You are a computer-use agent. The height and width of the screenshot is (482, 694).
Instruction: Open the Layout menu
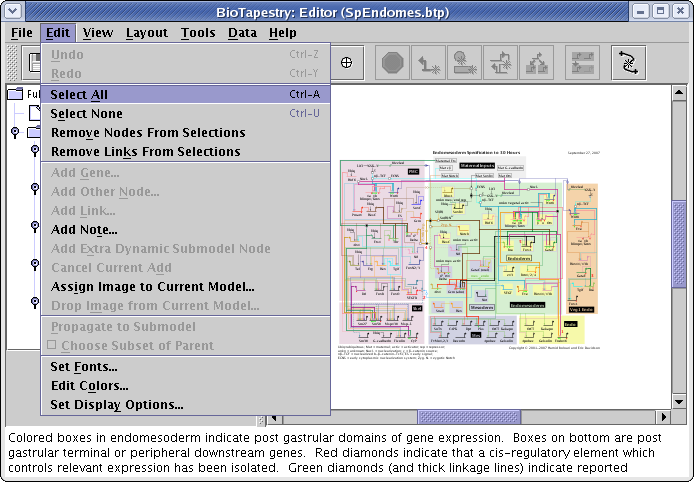coord(147,33)
